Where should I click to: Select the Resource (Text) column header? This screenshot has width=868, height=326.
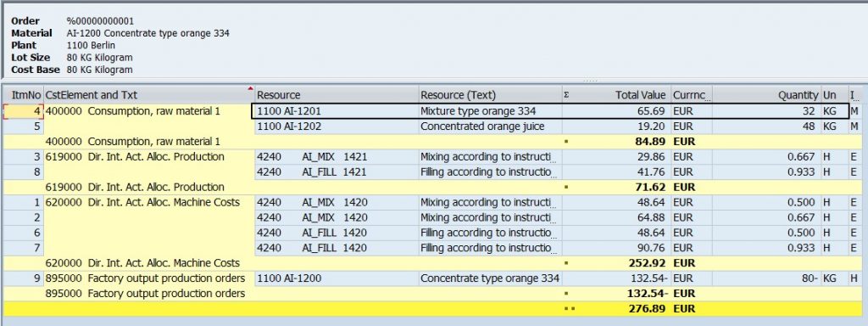pos(490,95)
